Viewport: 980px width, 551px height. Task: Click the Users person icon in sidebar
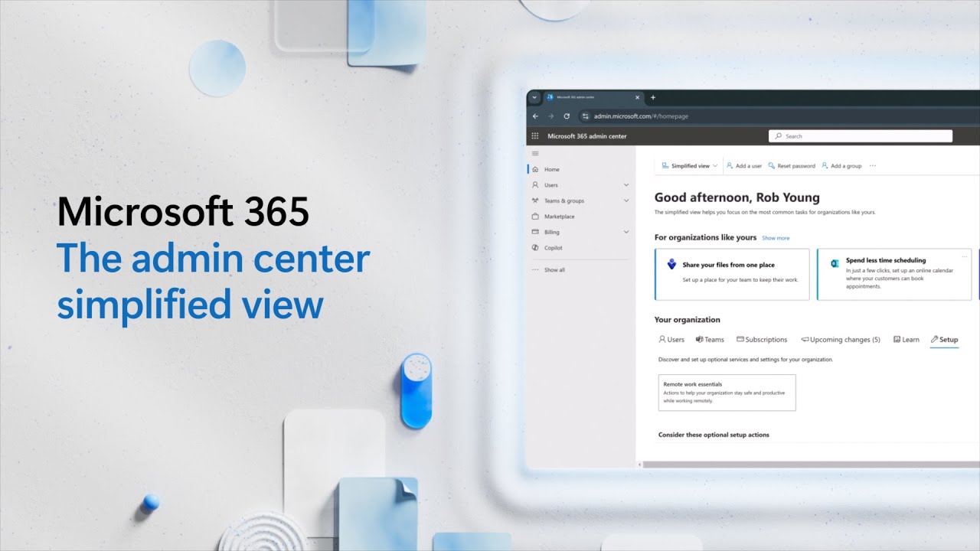click(535, 185)
